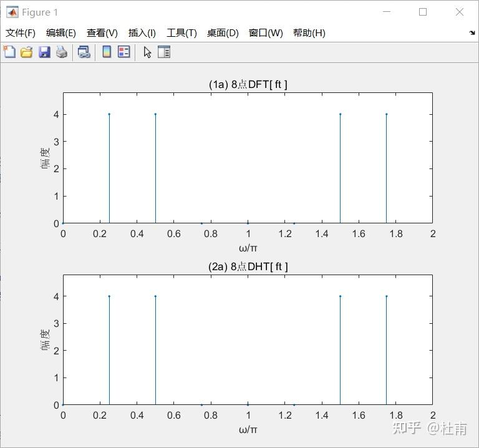This screenshot has height=448, width=479.
Task: Select the Edit Plot arrow tool
Action: point(148,52)
